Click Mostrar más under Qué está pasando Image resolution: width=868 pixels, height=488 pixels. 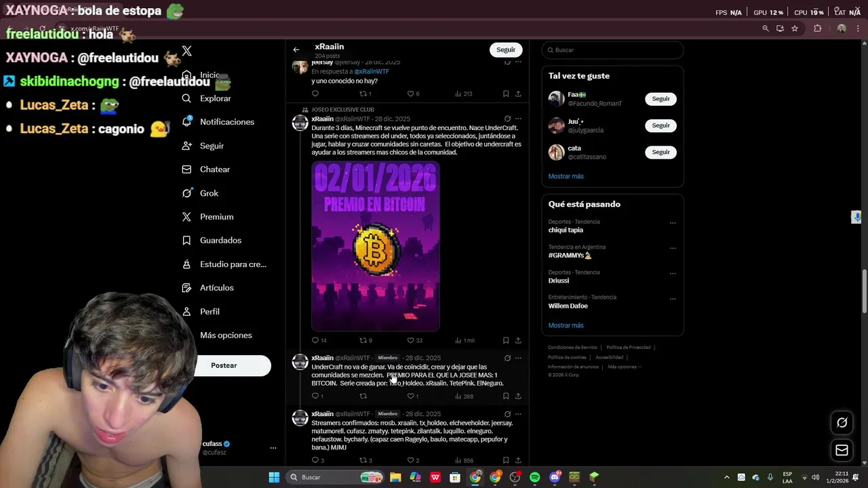coord(566,325)
